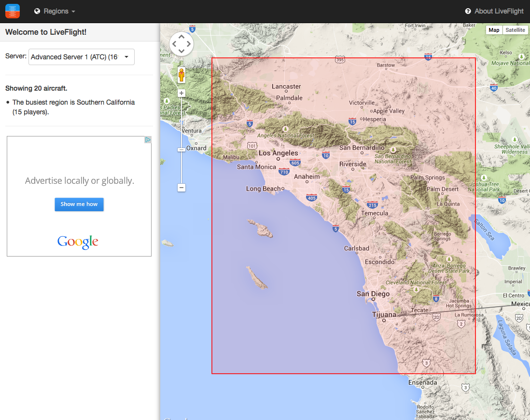Viewport: 530px width, 420px height.
Task: Pan the map down with the arrow
Action: (181, 51)
